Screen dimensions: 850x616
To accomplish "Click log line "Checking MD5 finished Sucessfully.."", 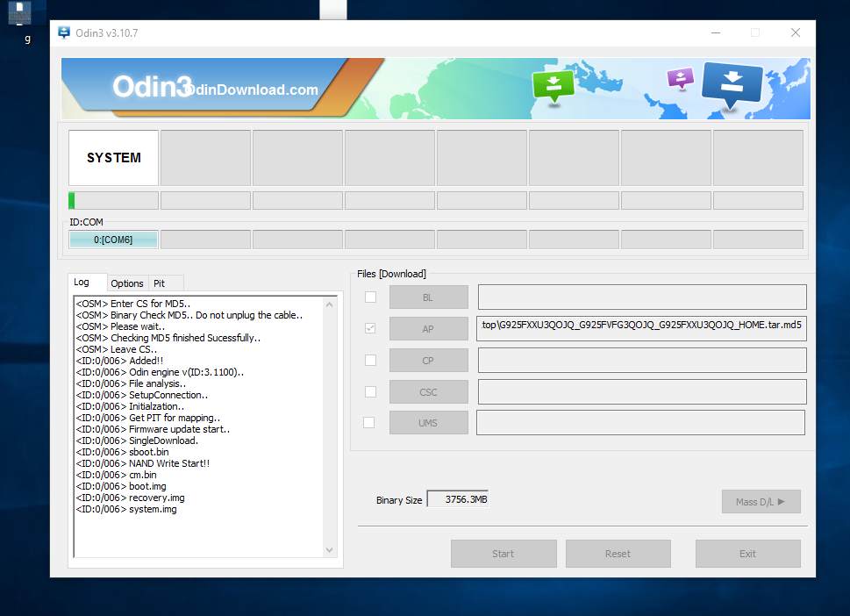I will point(168,338).
